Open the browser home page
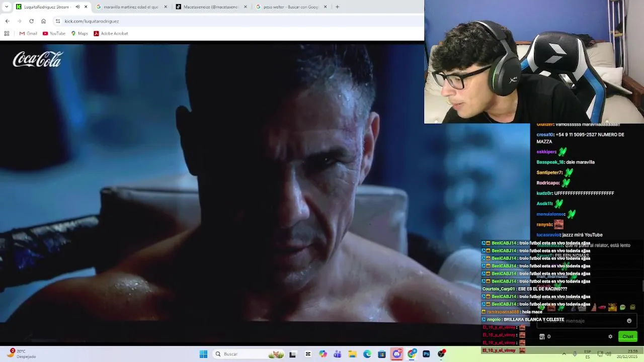This screenshot has height=362, width=644. [43, 21]
